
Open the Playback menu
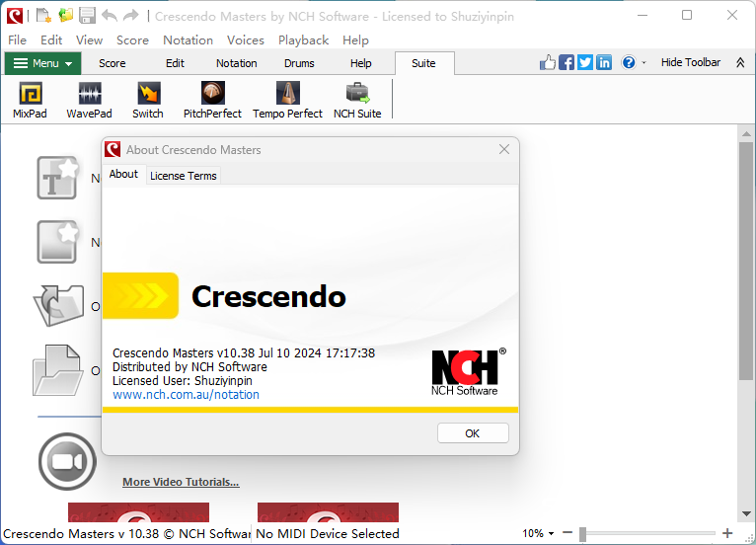click(303, 40)
